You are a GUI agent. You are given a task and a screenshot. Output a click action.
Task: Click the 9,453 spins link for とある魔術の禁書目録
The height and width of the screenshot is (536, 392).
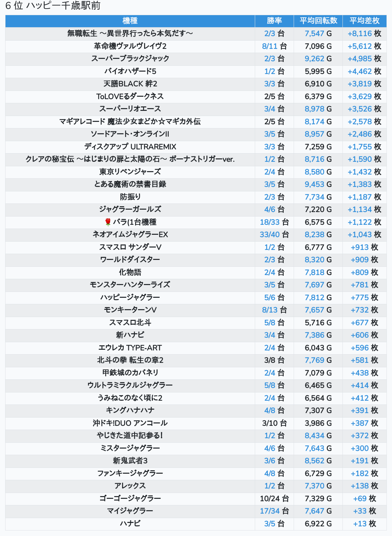(314, 184)
